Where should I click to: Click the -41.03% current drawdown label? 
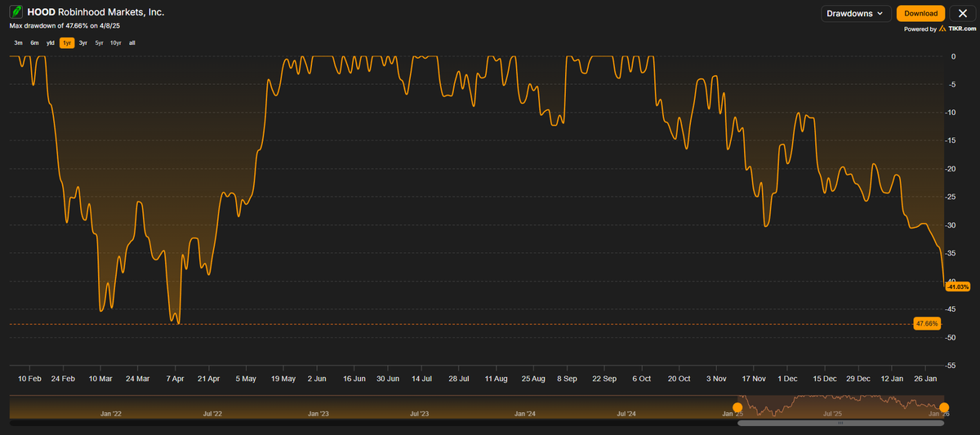[957, 286]
